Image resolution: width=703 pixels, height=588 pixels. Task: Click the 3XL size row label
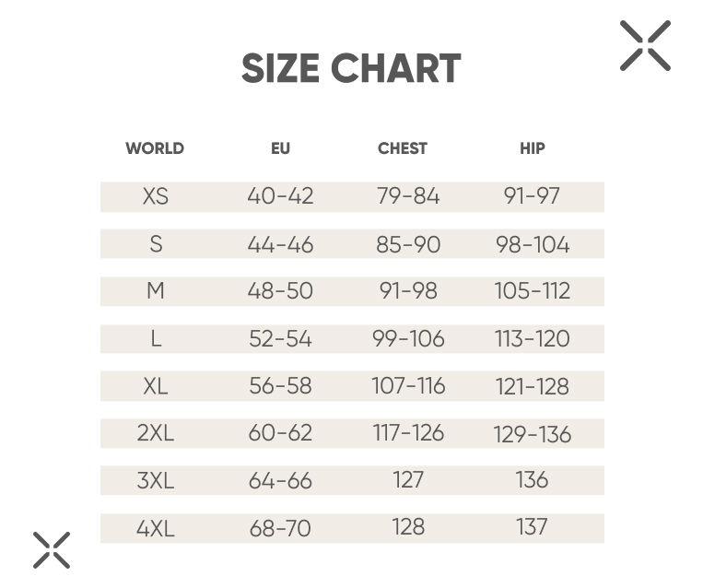tap(156, 481)
